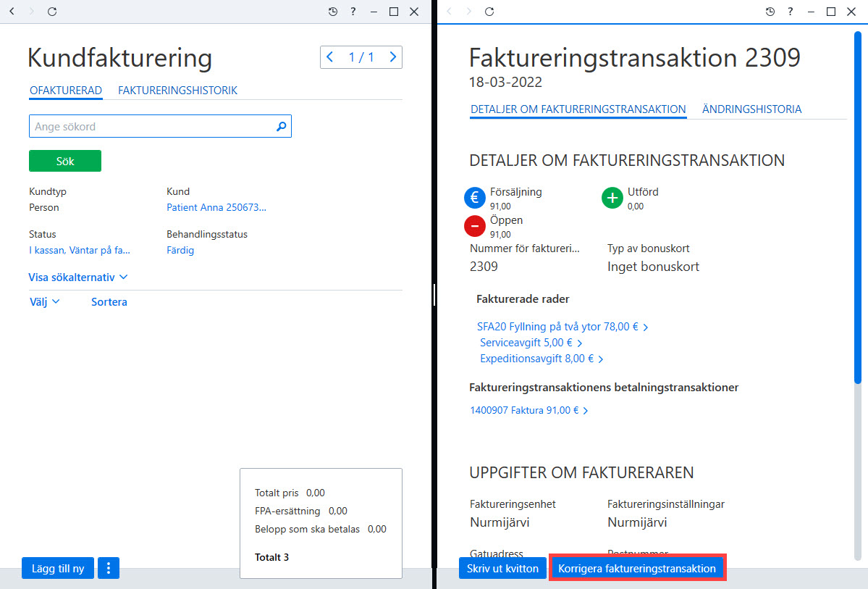Viewport: 868px width, 589px height.
Task: Click Belopp som ska betalas 0,00 line
Action: 321,529
